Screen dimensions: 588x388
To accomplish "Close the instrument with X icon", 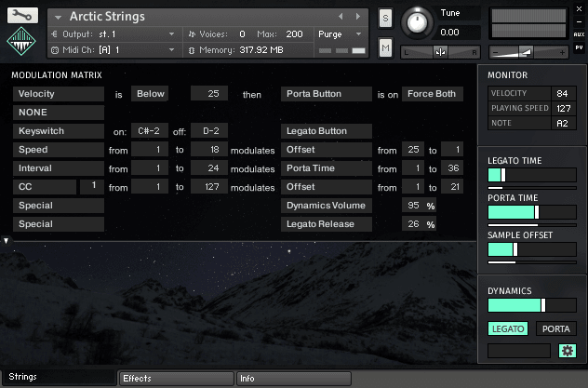I will tap(579, 9).
